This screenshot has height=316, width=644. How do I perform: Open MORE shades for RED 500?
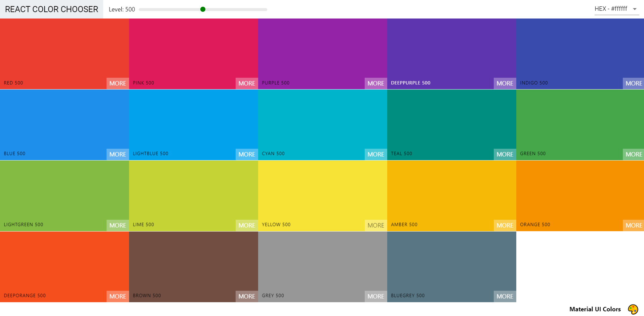117,83
